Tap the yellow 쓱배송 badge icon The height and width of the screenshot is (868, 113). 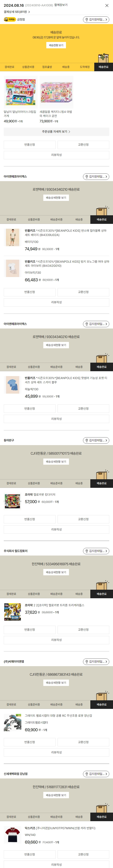coord(10,20)
